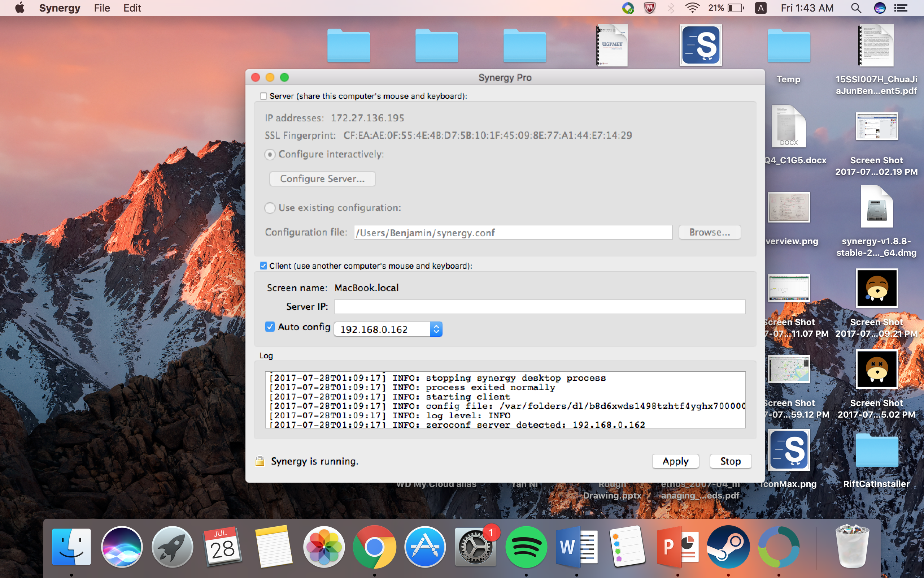Click the McAfee shield menu bar icon
This screenshot has width=924, height=578.
649,8
